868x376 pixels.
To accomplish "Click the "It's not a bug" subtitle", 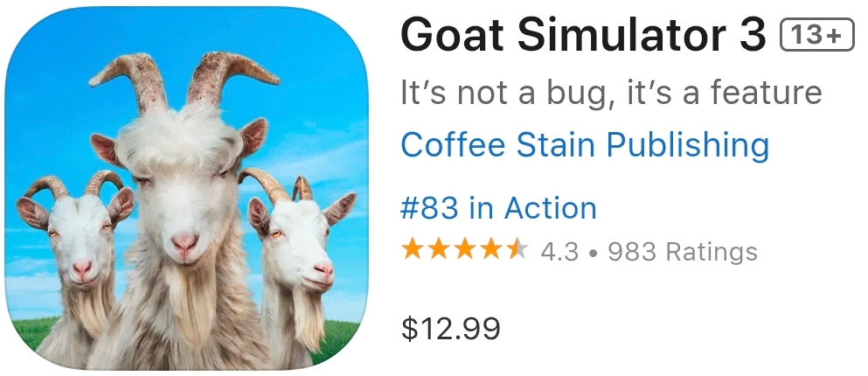I will [x=611, y=93].
